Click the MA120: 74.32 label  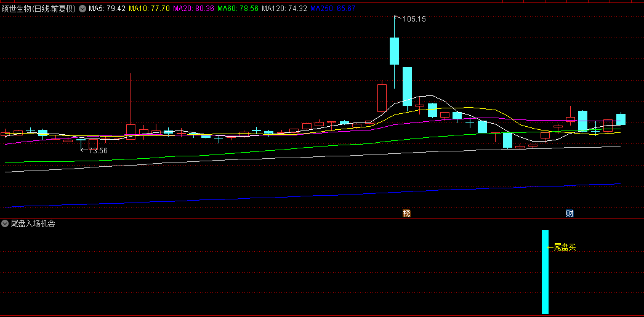click(284, 9)
